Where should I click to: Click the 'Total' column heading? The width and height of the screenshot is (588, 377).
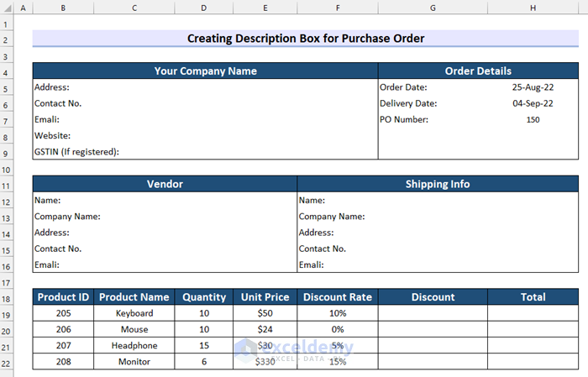tap(533, 296)
